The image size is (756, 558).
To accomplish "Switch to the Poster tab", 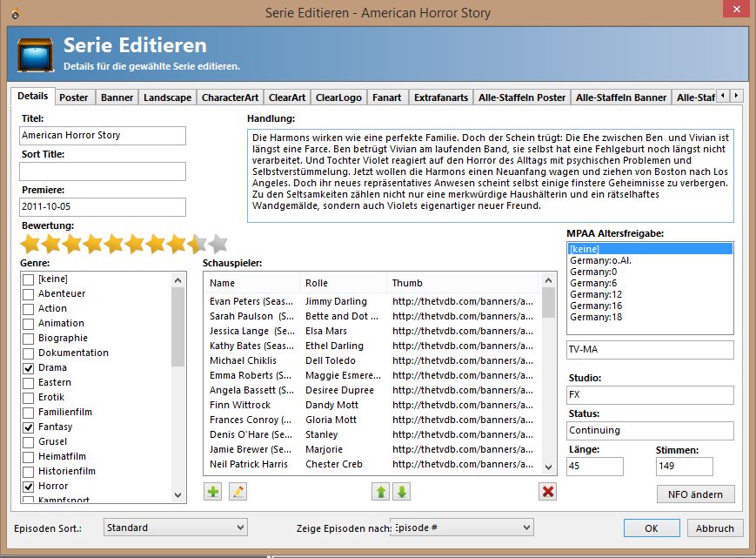I will click(74, 97).
